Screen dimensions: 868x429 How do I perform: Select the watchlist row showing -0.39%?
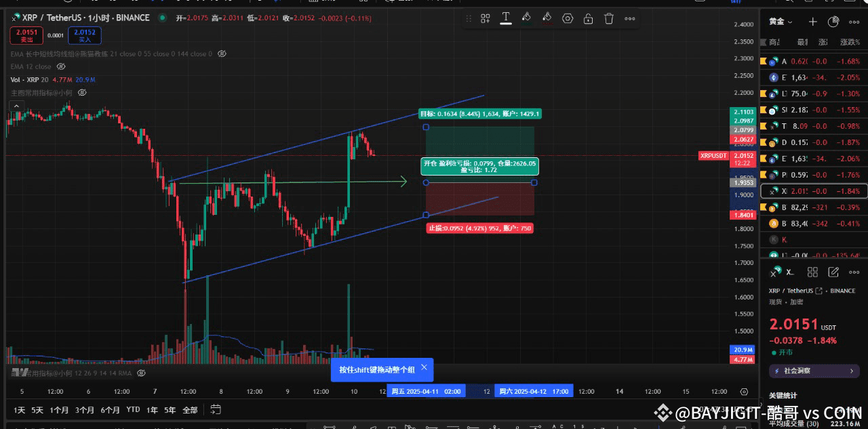coord(814,207)
